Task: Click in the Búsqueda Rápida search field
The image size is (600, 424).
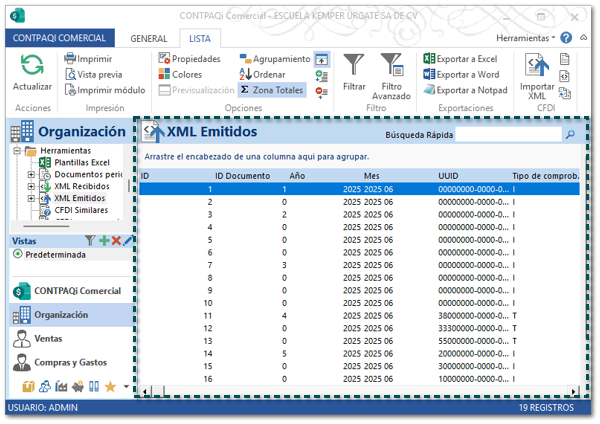Action: (508, 133)
